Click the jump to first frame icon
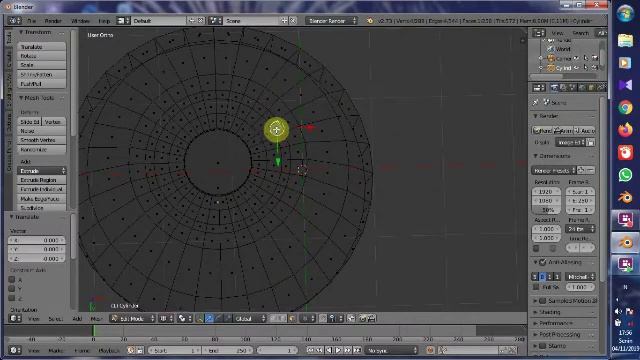This screenshot has height=360, width=640. (311, 350)
